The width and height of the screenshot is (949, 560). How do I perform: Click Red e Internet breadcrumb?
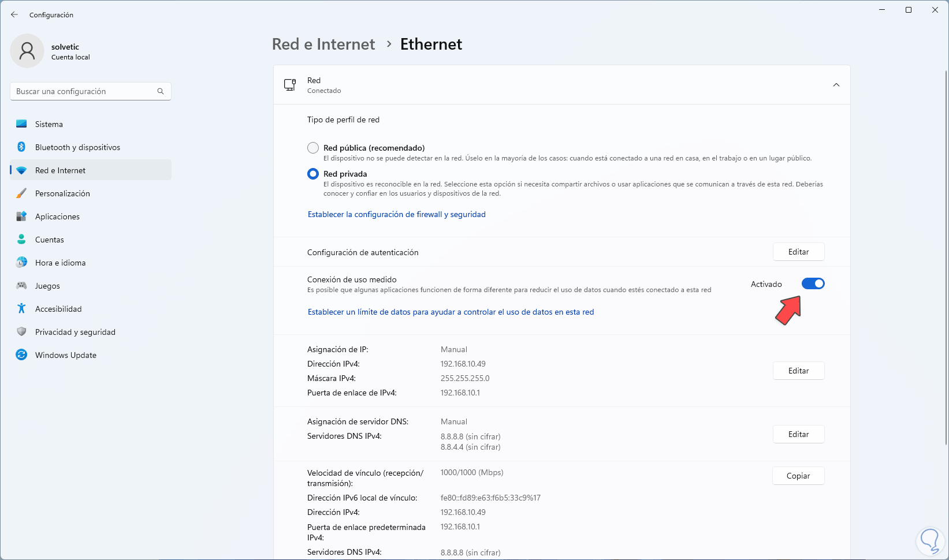pyautogui.click(x=323, y=44)
